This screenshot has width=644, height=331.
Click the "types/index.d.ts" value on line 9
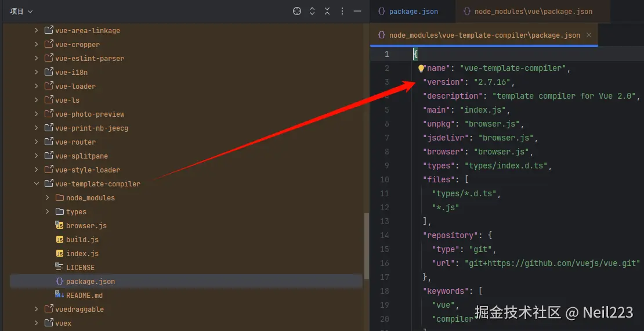point(506,165)
